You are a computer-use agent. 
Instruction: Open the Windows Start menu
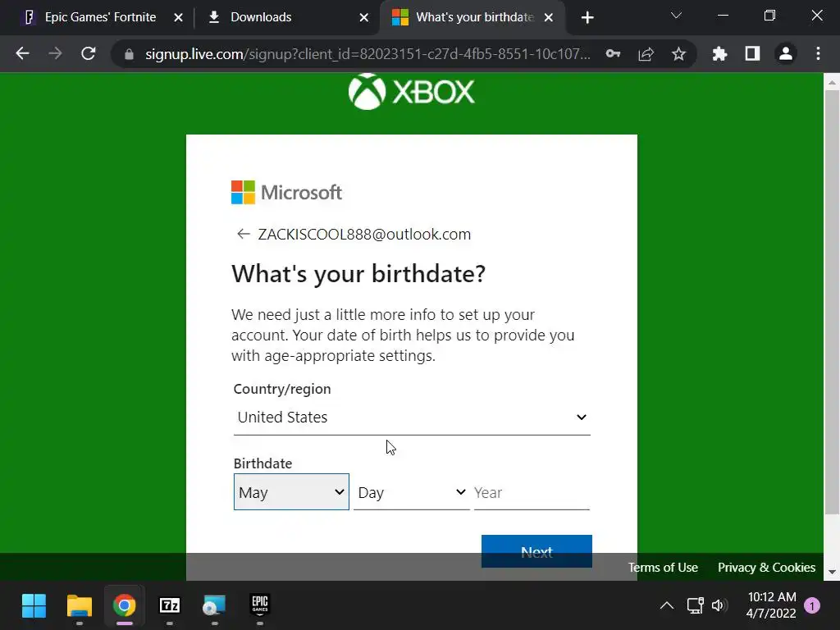(34, 606)
